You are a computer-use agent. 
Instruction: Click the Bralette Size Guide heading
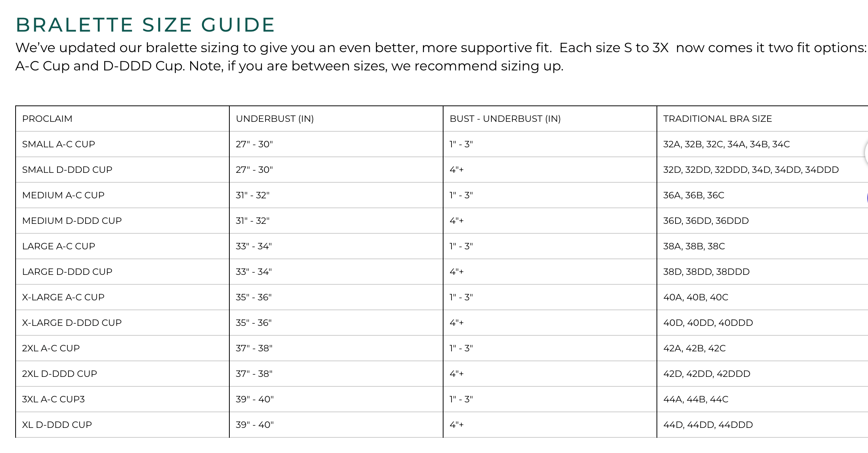[x=145, y=25]
